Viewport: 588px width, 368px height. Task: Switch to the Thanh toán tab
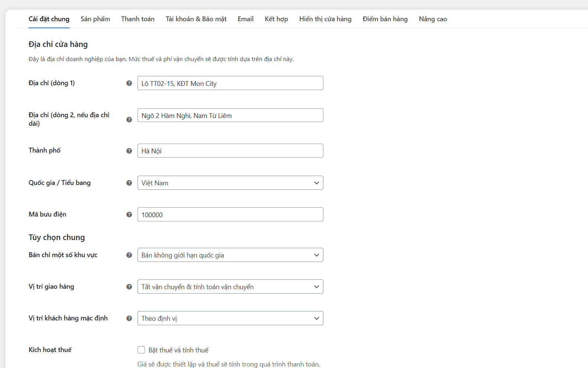coord(138,19)
